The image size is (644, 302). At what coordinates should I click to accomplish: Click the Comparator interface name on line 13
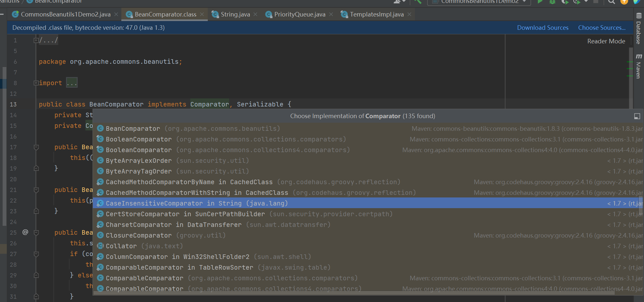coord(209,104)
